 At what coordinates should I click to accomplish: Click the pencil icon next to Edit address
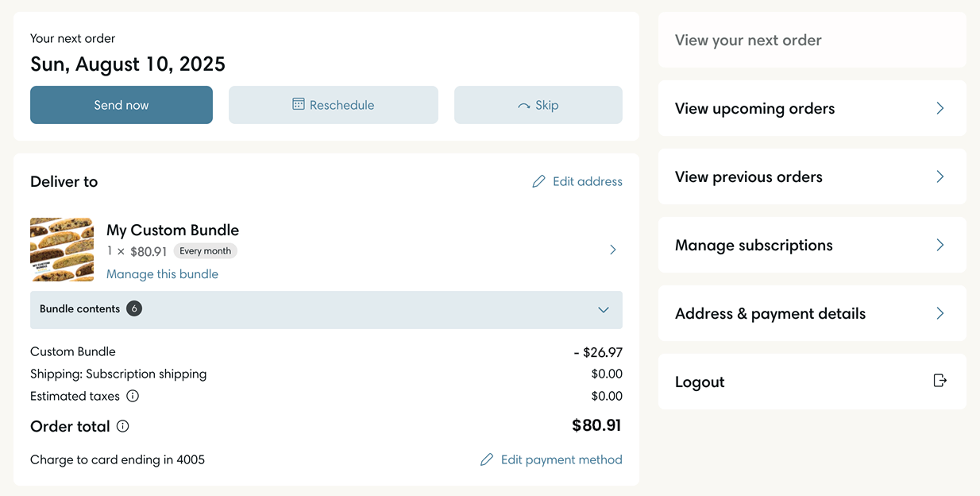(538, 182)
